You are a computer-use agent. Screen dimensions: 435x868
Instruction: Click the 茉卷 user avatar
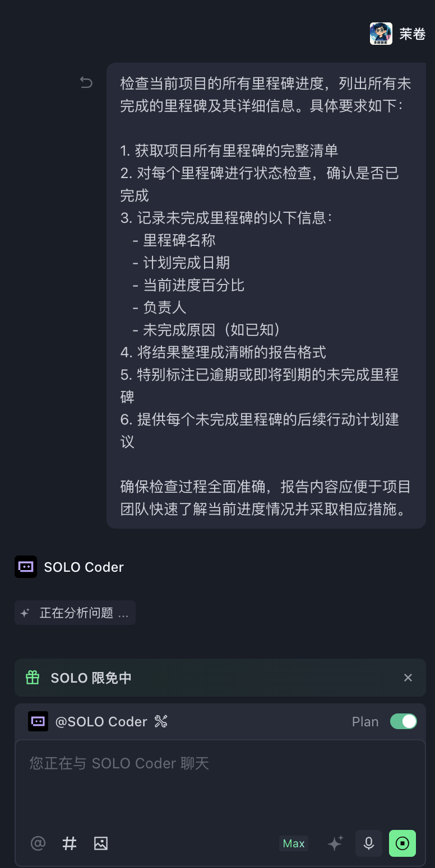pos(381,34)
